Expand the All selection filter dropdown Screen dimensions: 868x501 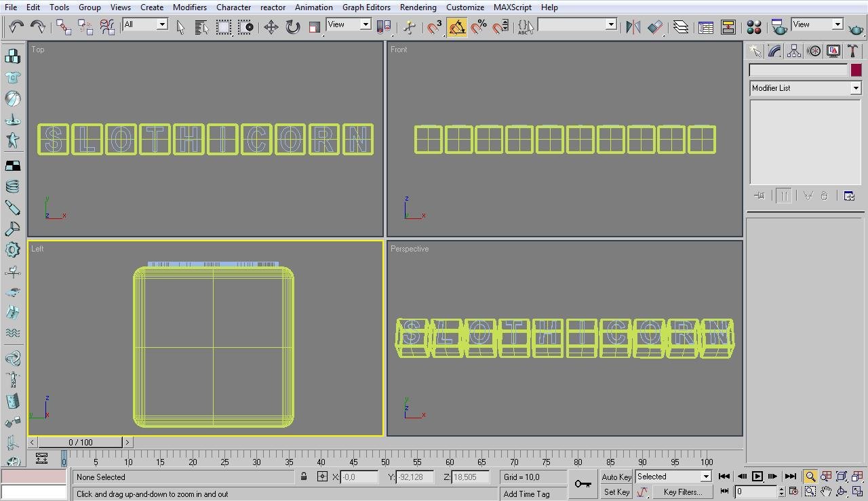(162, 24)
